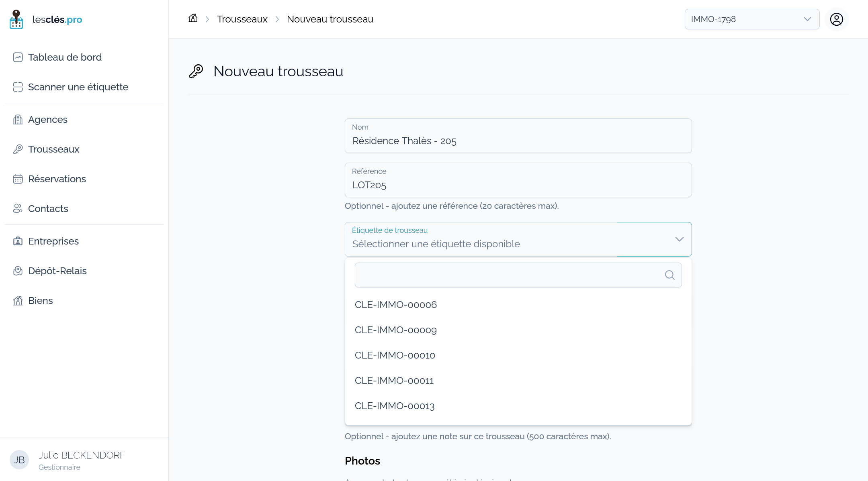Click the Scanner une étiquette icon

tap(18, 87)
